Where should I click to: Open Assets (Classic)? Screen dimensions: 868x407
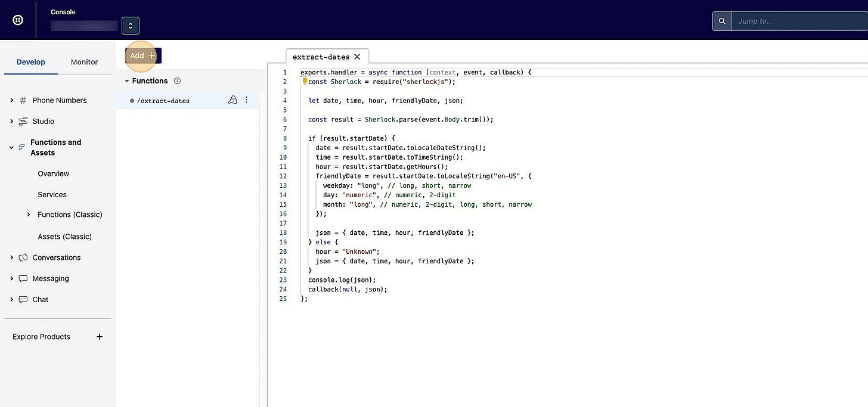pos(65,237)
